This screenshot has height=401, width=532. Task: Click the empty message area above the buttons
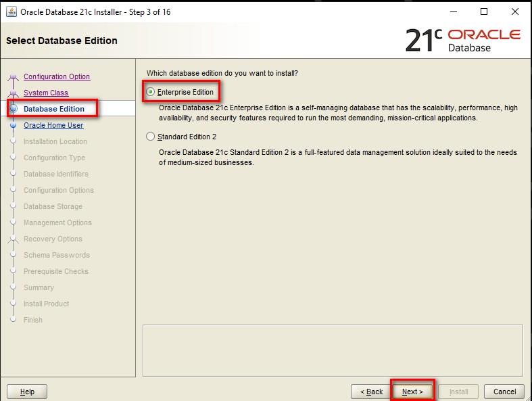point(333,350)
